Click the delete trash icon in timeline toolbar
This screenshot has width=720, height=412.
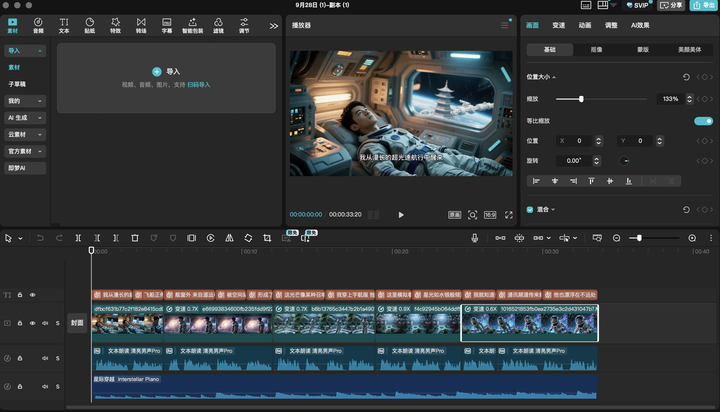coord(134,238)
